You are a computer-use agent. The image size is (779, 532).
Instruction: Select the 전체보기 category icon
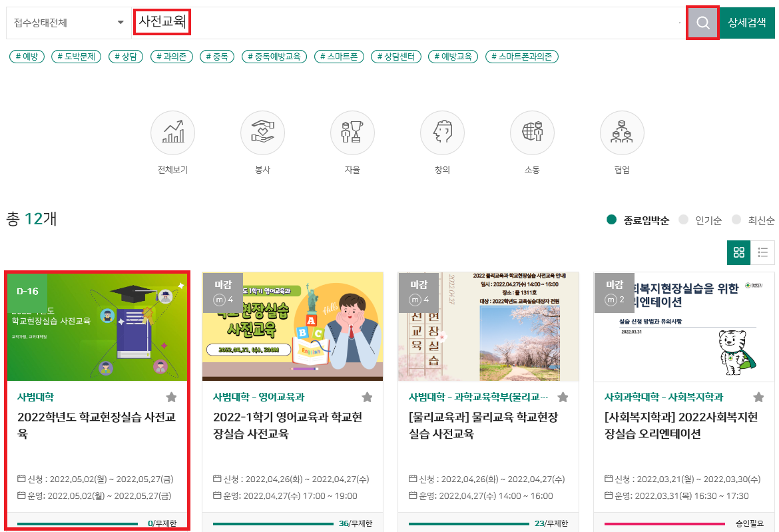(x=172, y=133)
